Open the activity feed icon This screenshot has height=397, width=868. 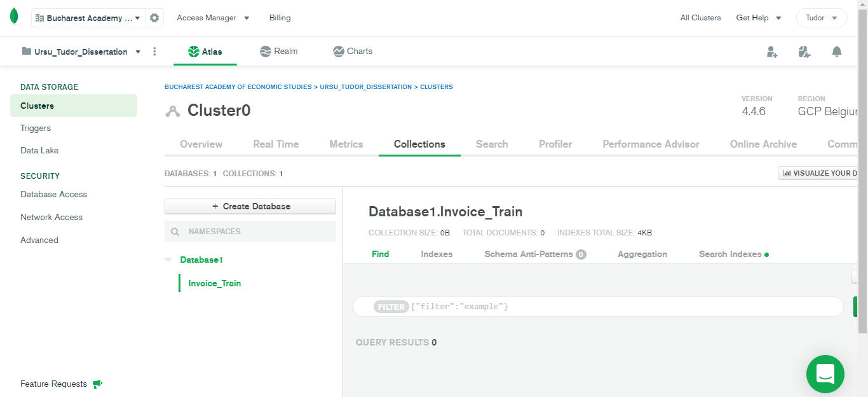(x=804, y=52)
